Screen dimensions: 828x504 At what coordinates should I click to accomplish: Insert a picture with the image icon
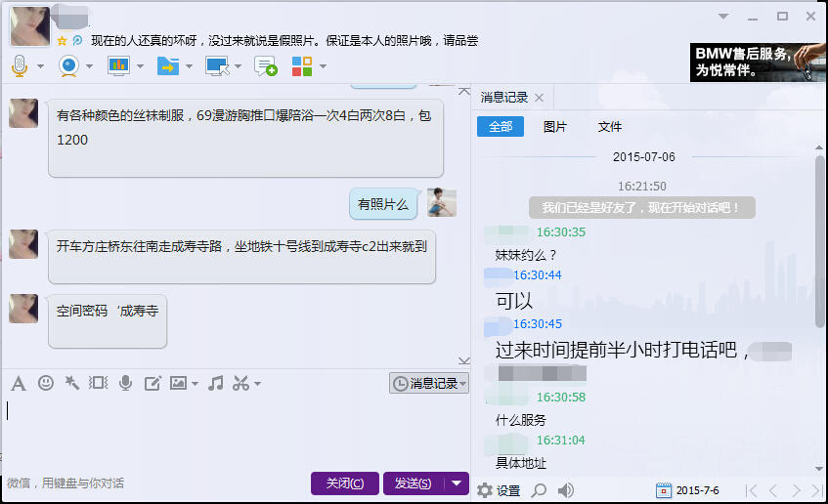click(178, 383)
